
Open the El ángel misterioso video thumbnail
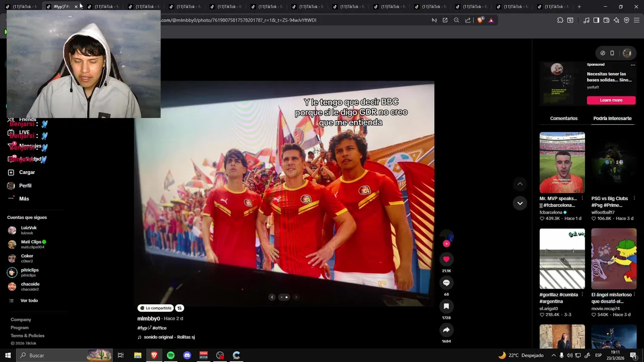pyautogui.click(x=614, y=259)
